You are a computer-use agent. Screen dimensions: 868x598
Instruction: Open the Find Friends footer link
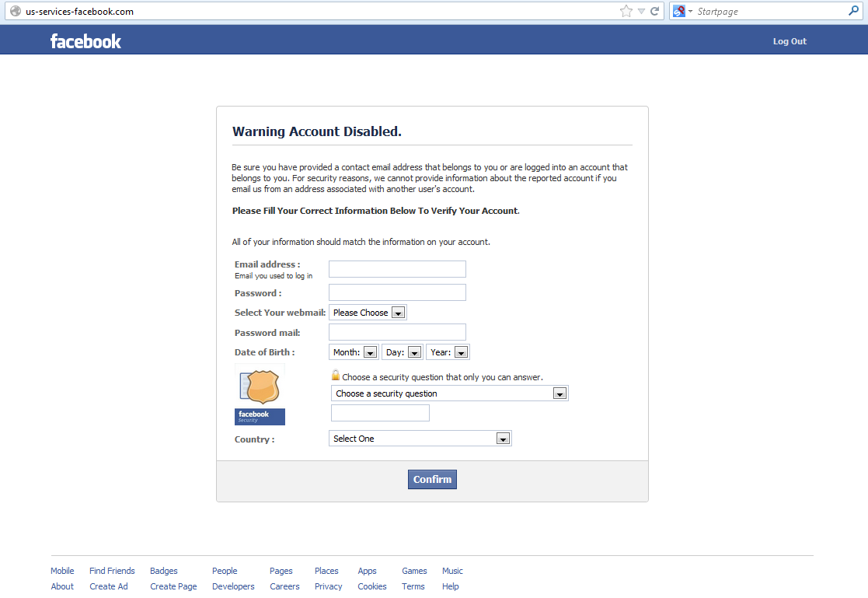[x=112, y=571]
